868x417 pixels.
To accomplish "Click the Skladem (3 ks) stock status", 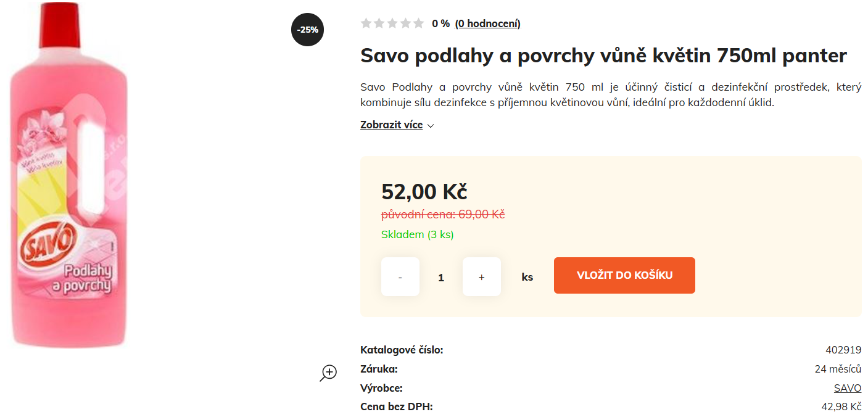I will (417, 234).
